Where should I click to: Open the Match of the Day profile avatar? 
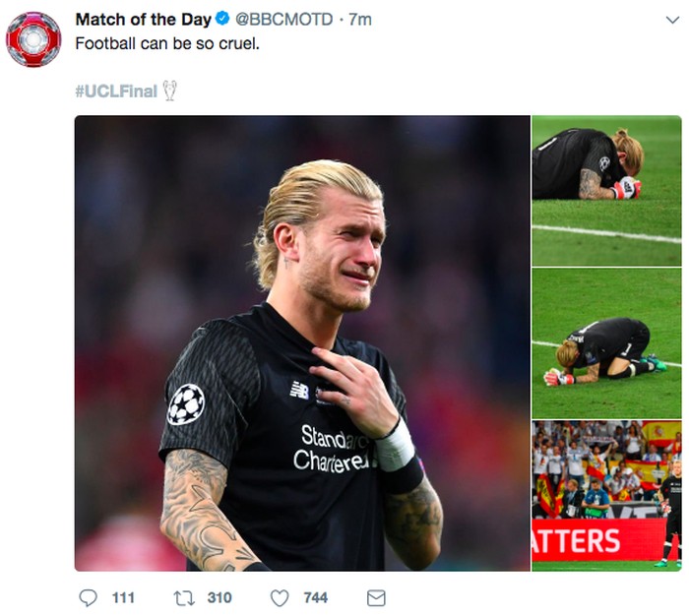33,39
